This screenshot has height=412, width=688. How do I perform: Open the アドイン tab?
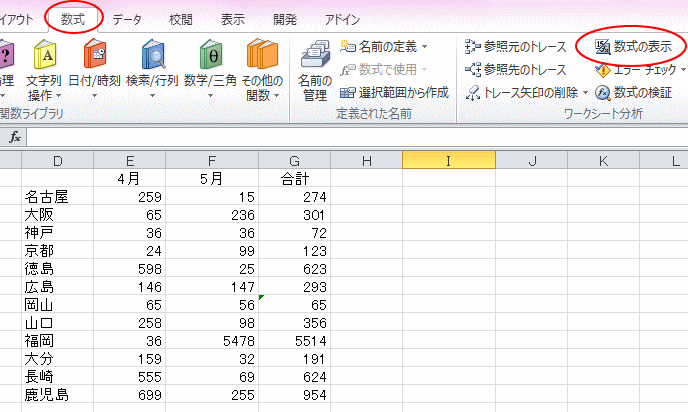pos(342,20)
